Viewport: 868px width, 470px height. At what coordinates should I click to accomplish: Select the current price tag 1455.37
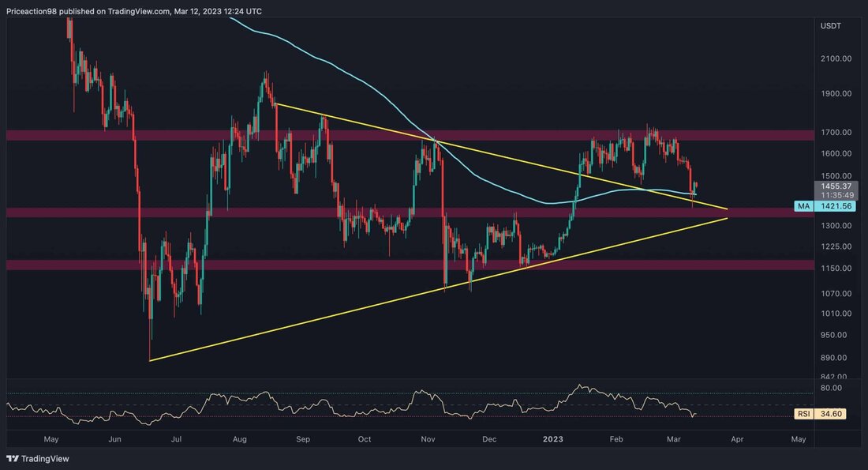point(836,186)
